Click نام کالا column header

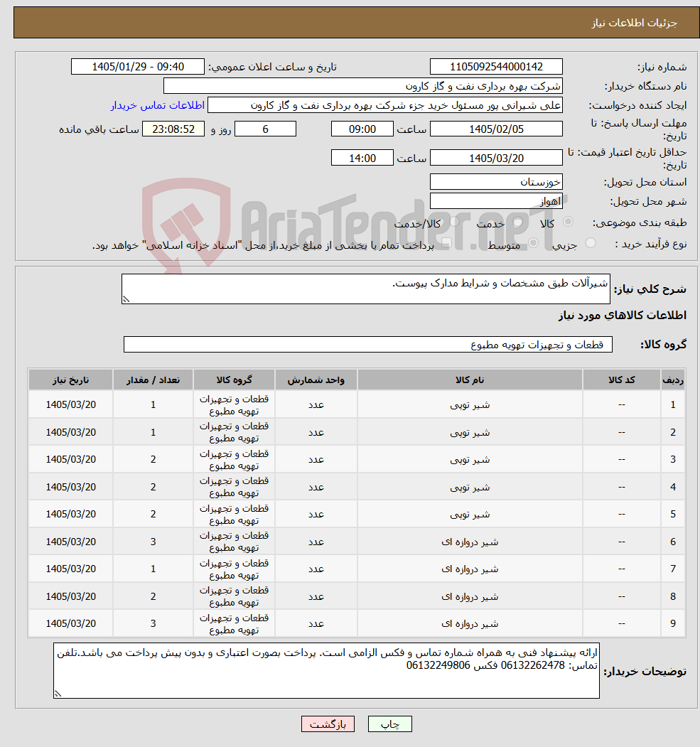(470, 380)
